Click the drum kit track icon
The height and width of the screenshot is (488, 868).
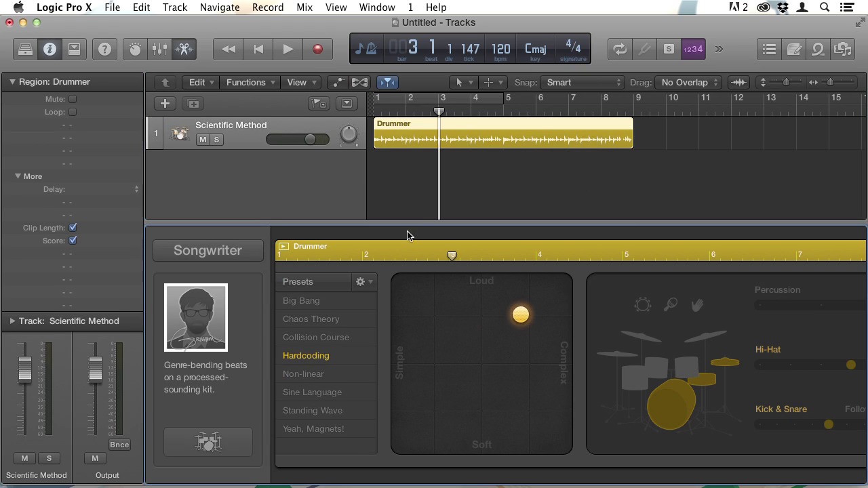pos(180,134)
